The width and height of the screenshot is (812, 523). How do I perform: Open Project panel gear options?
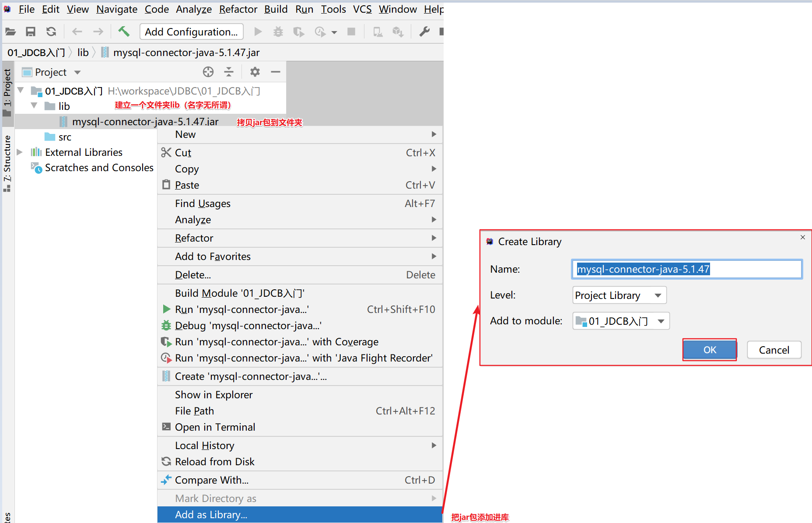[x=255, y=72]
